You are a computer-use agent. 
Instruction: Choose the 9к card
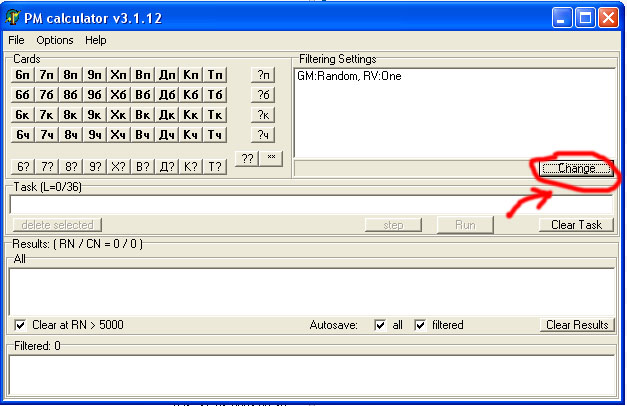[95, 115]
